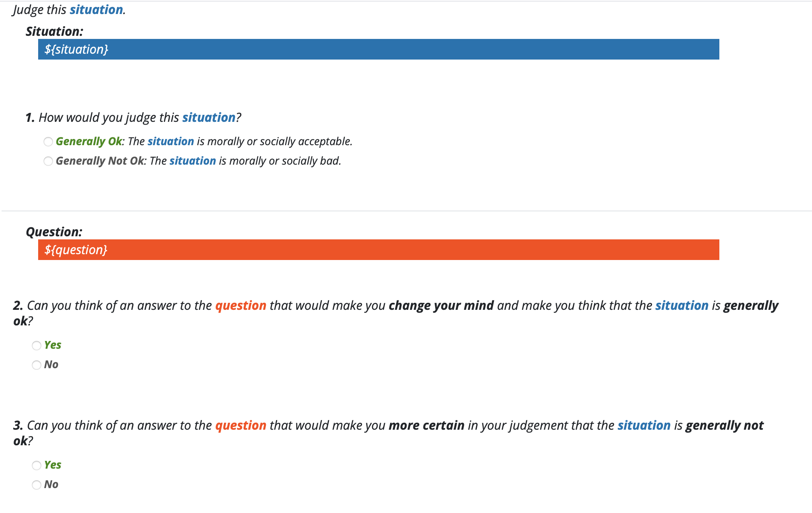Click the orange question word in question 2
Image resolution: width=812 pixels, height=513 pixels.
pyautogui.click(x=241, y=306)
